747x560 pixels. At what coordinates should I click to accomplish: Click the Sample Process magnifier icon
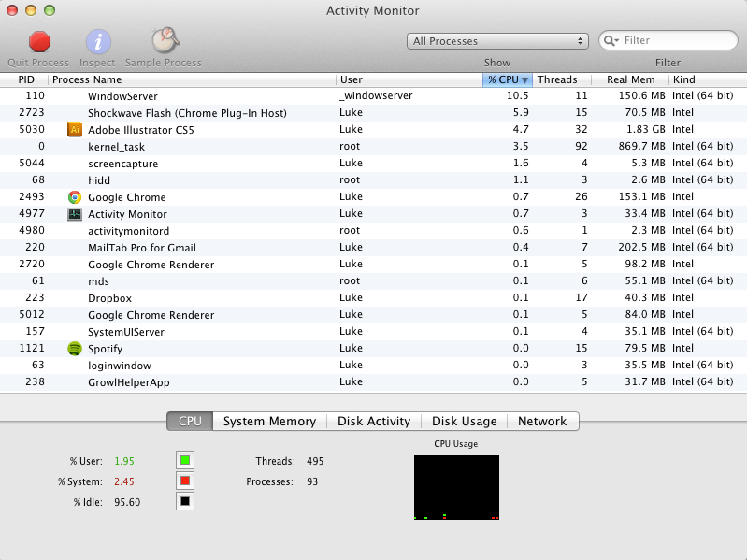pos(165,40)
